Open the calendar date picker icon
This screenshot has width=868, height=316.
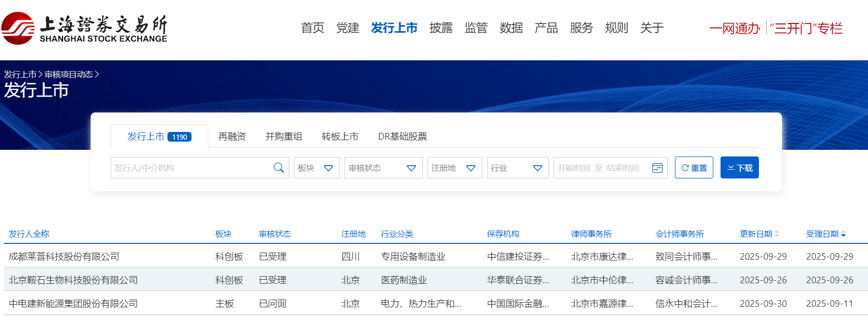pos(657,168)
